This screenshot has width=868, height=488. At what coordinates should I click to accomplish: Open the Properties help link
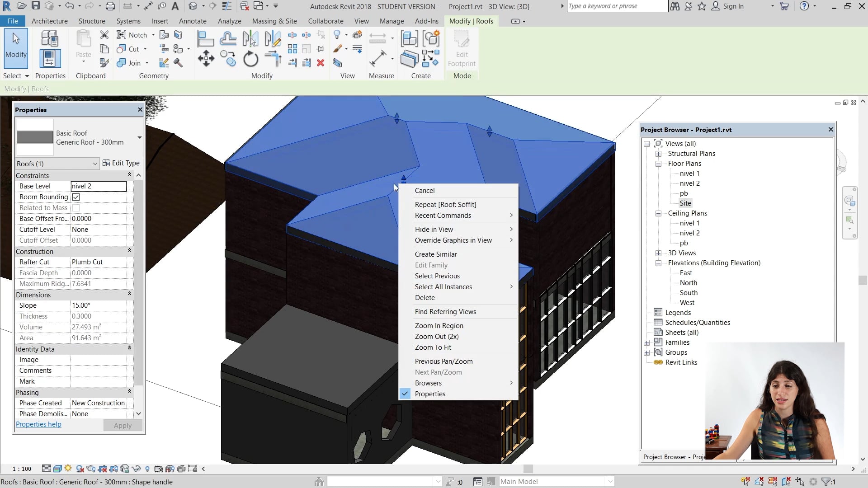coord(38,424)
